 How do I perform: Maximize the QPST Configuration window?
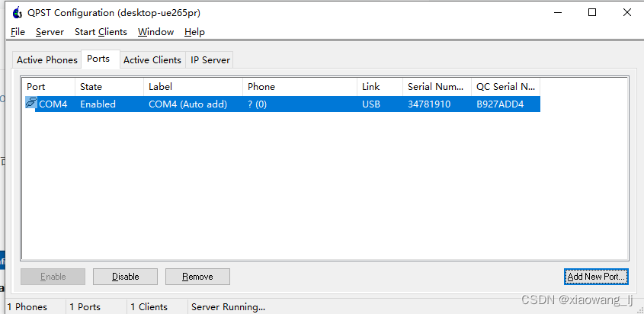coord(592,13)
